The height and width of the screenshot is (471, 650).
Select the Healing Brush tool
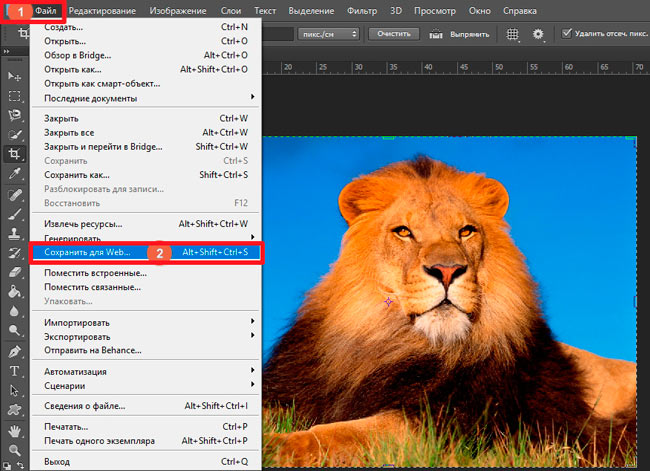15,194
